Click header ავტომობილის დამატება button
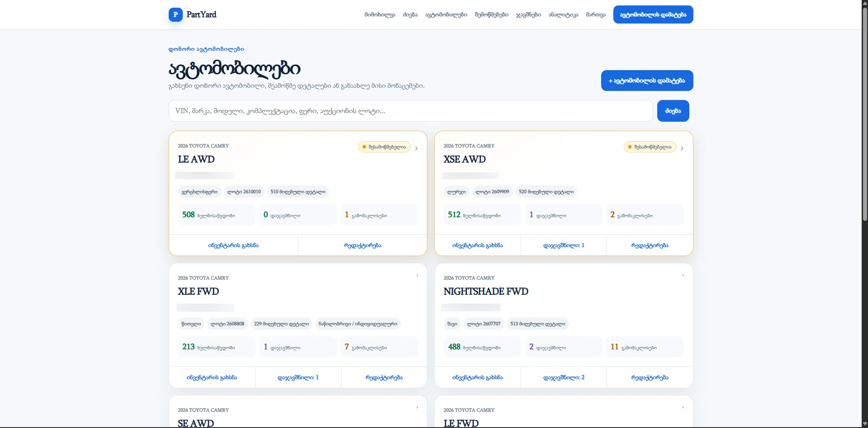Screen dimensions: 868x428 pyautogui.click(x=653, y=14)
